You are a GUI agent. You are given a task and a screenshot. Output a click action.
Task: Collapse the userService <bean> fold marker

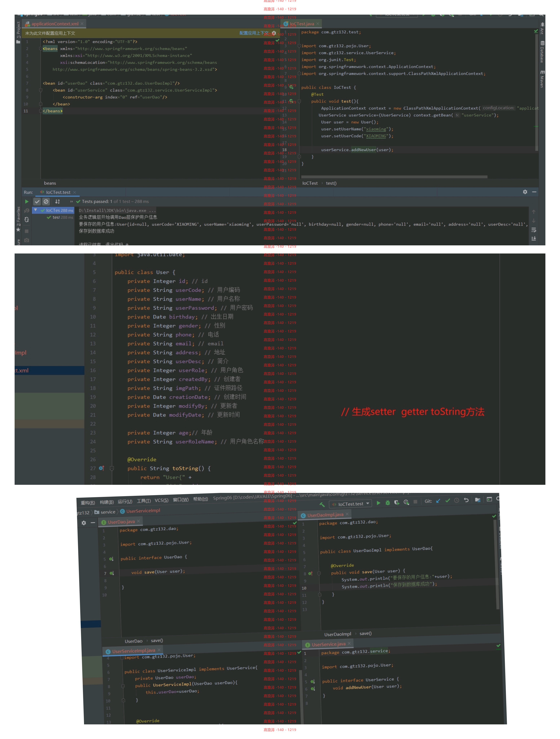(x=40, y=90)
